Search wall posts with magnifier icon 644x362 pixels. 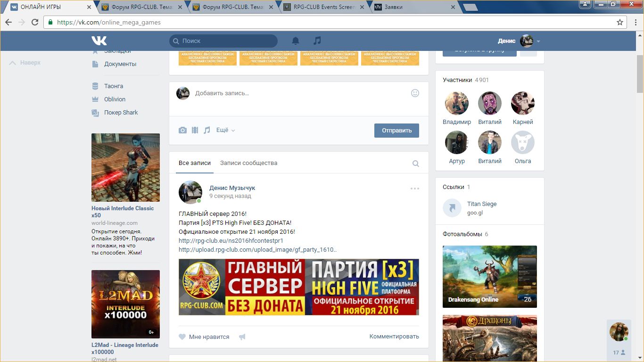coord(415,164)
